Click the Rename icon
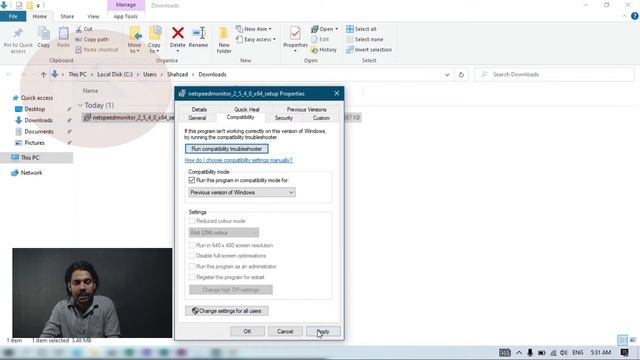This screenshot has width=640, height=360. click(x=199, y=33)
